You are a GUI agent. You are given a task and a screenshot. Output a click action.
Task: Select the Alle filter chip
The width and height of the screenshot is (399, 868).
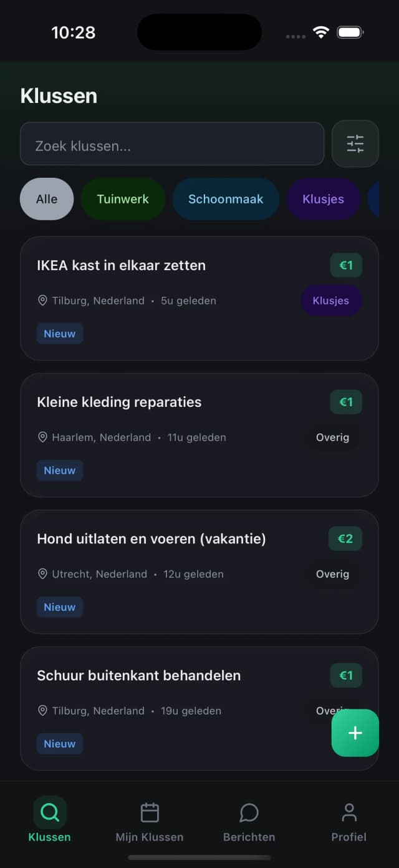[46, 199]
